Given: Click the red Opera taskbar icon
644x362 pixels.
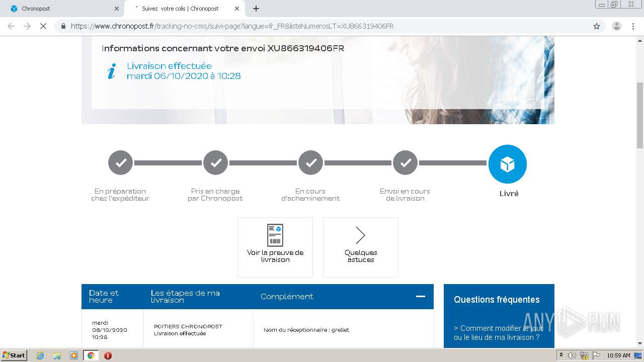Looking at the screenshot, I should pos(108,355).
